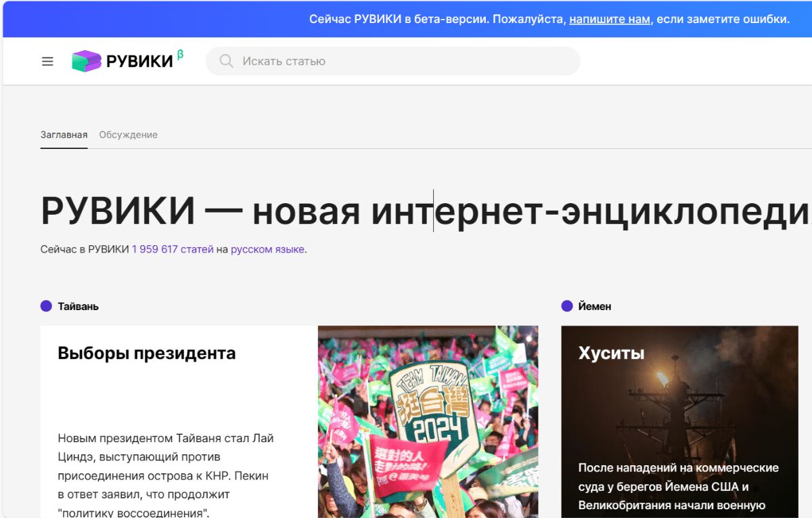Focus the 'Искать статью' search field
Image resolution: width=812 pixels, height=518 pixels.
click(406, 62)
